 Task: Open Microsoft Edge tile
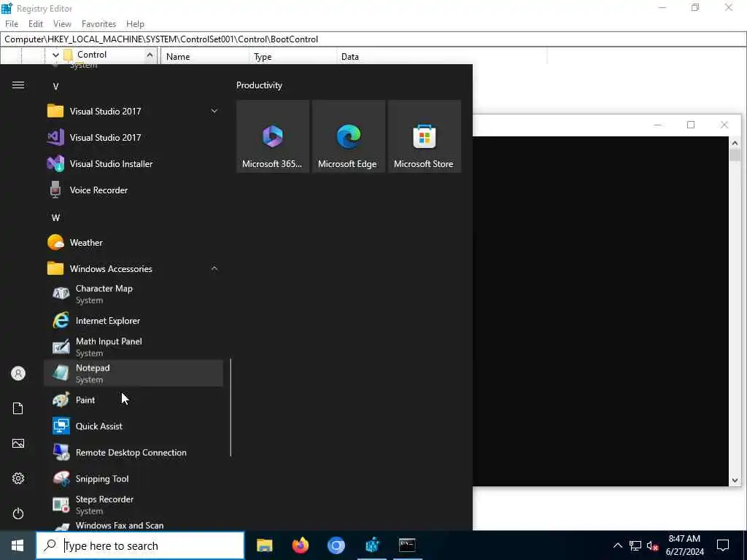pos(348,136)
